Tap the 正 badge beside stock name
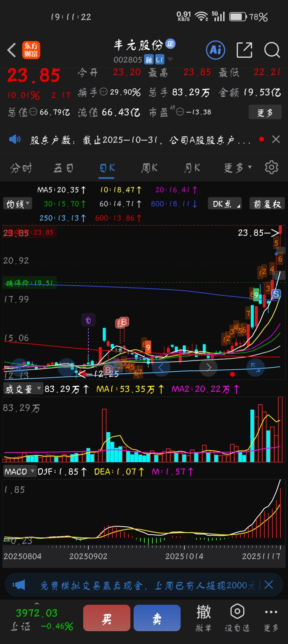The width and height of the screenshot is (288, 644). tap(170, 44)
